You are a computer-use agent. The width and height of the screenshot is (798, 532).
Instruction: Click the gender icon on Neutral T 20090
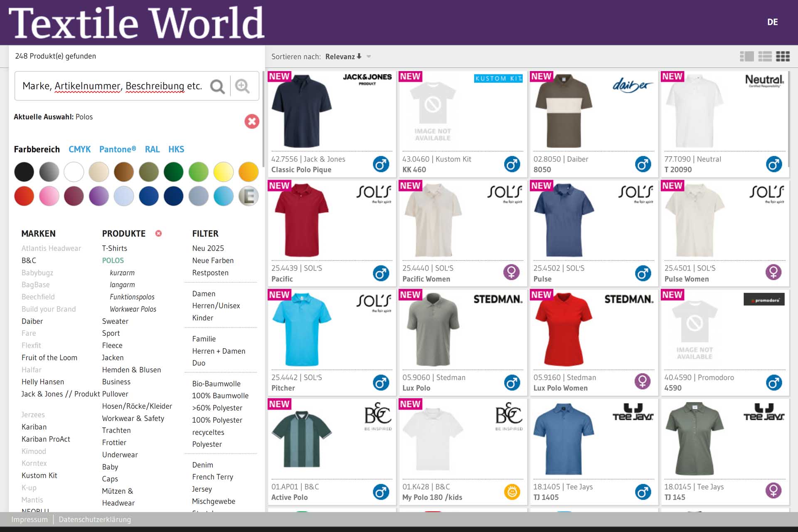(x=774, y=164)
